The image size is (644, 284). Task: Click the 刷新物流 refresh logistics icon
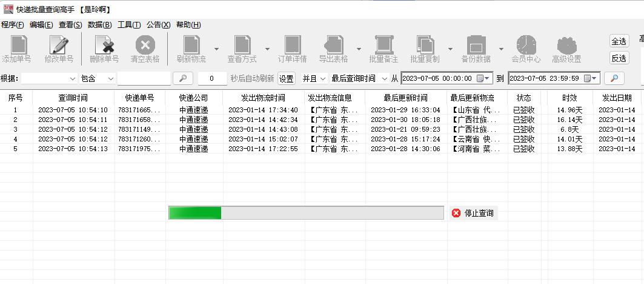pos(191,49)
